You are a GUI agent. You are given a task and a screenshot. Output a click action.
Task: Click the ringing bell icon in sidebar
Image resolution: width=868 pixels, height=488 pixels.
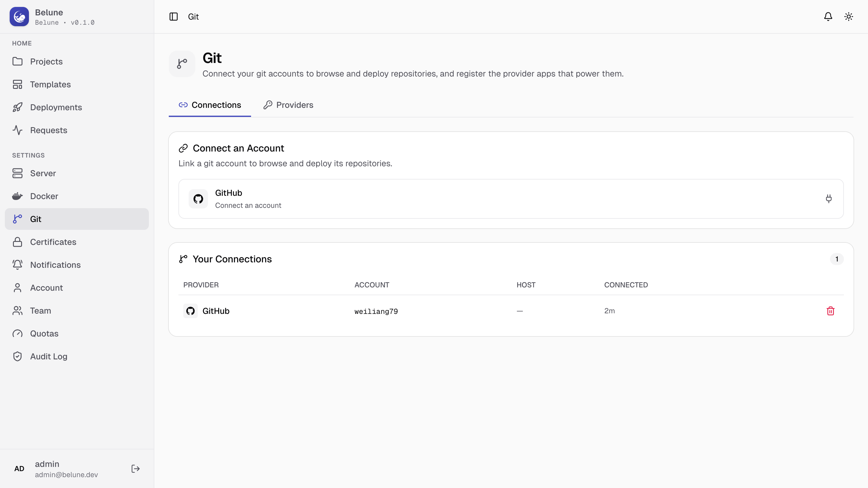click(x=17, y=265)
